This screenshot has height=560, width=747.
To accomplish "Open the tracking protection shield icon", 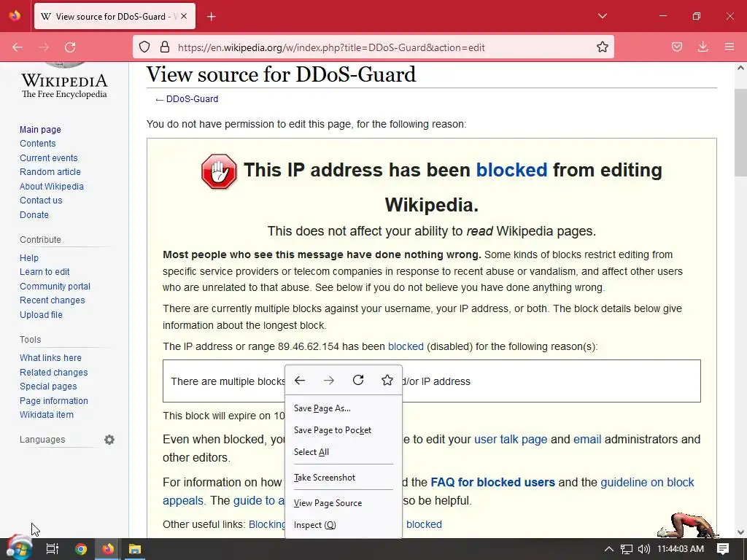I will 144,47.
